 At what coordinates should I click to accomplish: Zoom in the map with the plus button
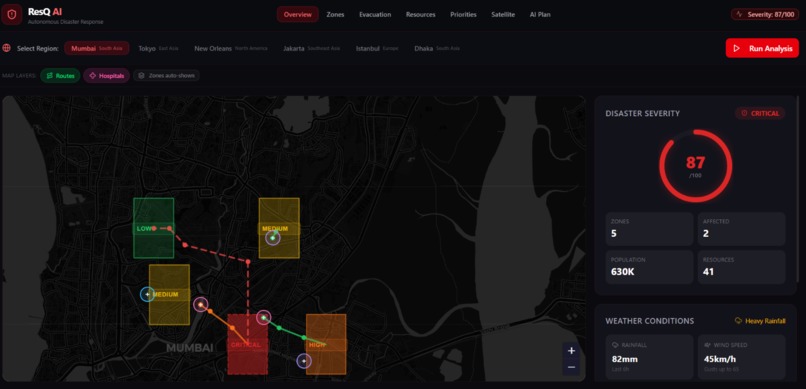[571, 351]
